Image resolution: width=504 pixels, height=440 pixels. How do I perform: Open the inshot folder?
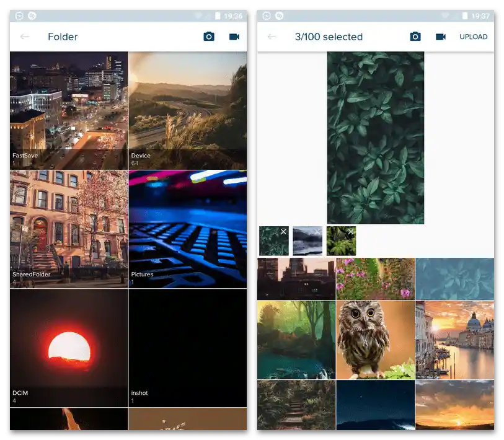(188, 348)
